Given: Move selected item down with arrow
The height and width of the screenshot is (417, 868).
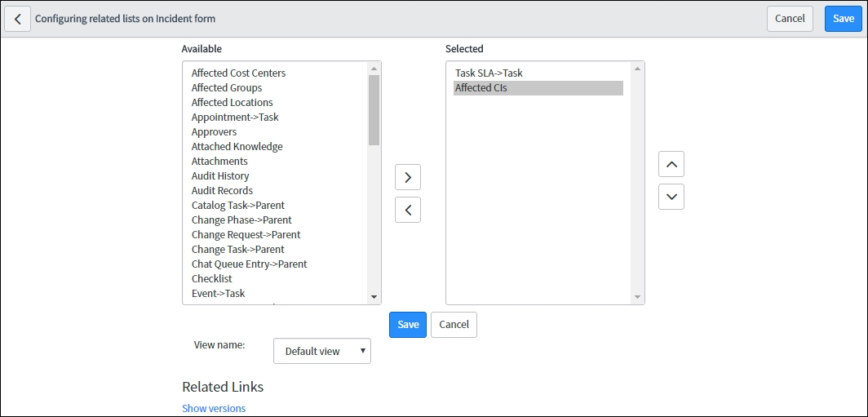Looking at the screenshot, I should tap(671, 197).
